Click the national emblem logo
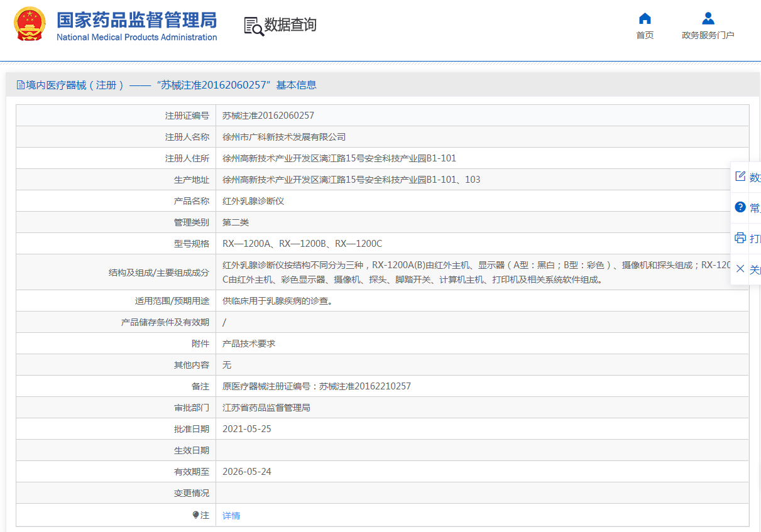 pos(30,24)
